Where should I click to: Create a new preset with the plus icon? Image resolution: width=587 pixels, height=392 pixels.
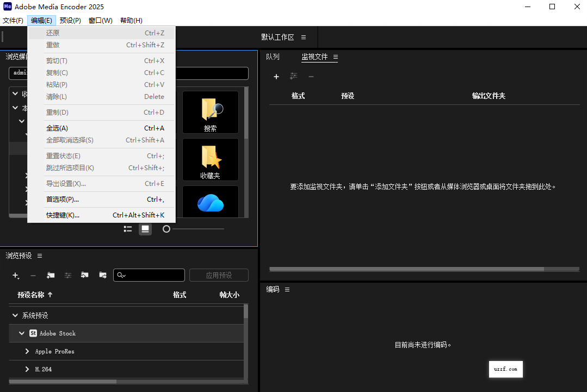15,275
